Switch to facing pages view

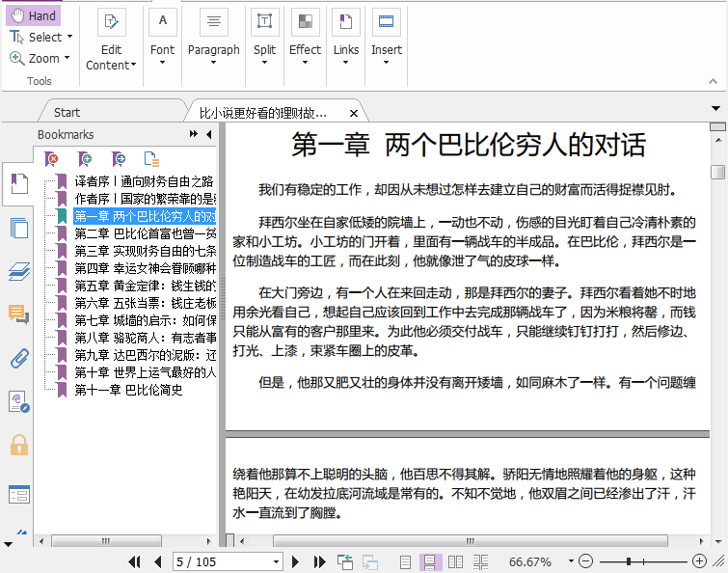click(x=455, y=561)
